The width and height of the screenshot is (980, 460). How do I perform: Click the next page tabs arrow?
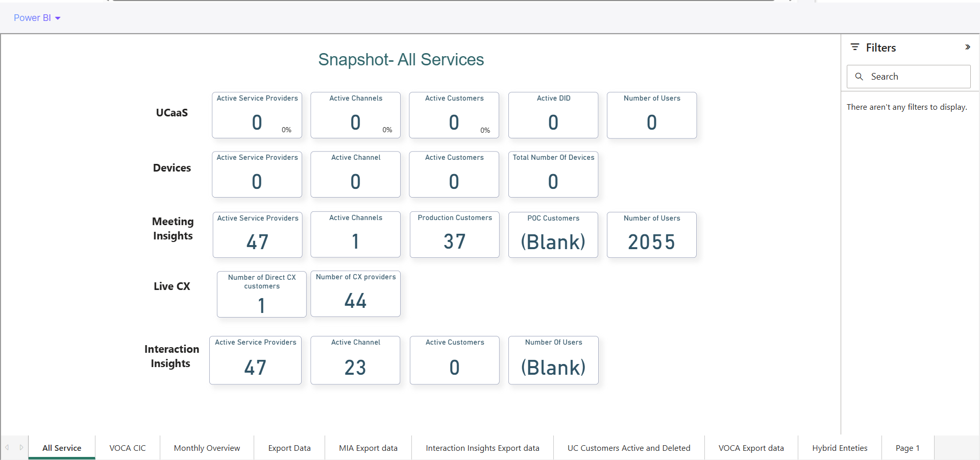[21, 447]
